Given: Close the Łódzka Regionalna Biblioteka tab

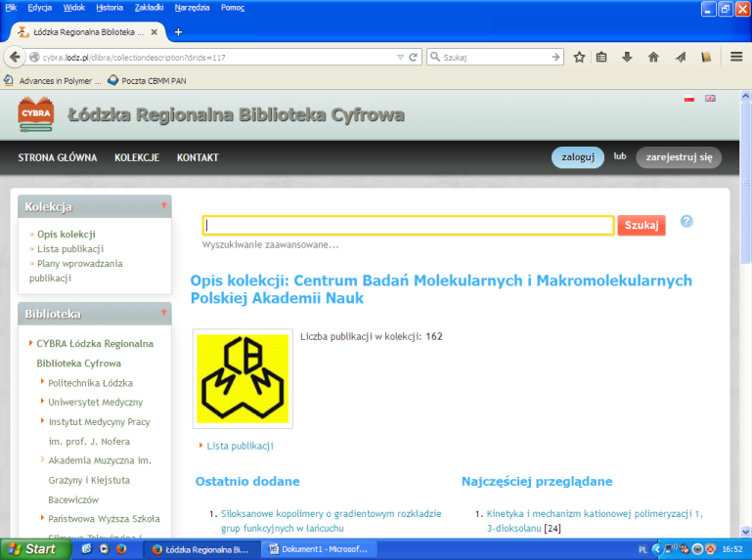Looking at the screenshot, I should pos(154,32).
